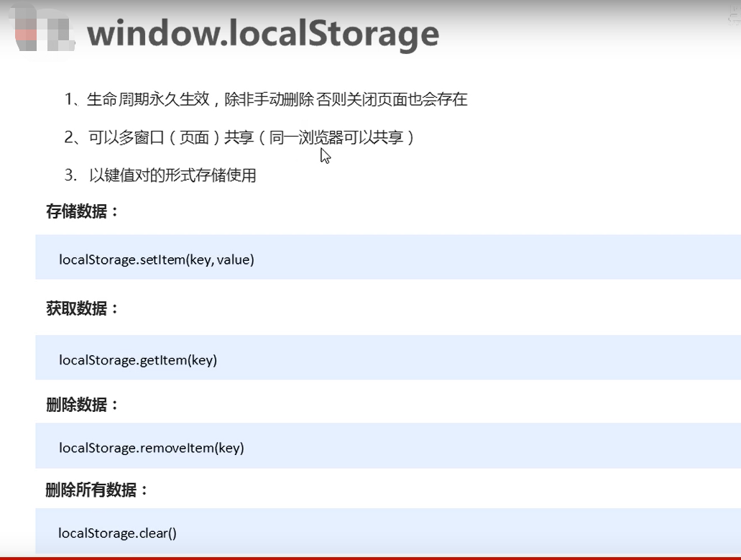
Task: Click the localStorage.setItem(key, value) code line
Action: [x=157, y=260]
